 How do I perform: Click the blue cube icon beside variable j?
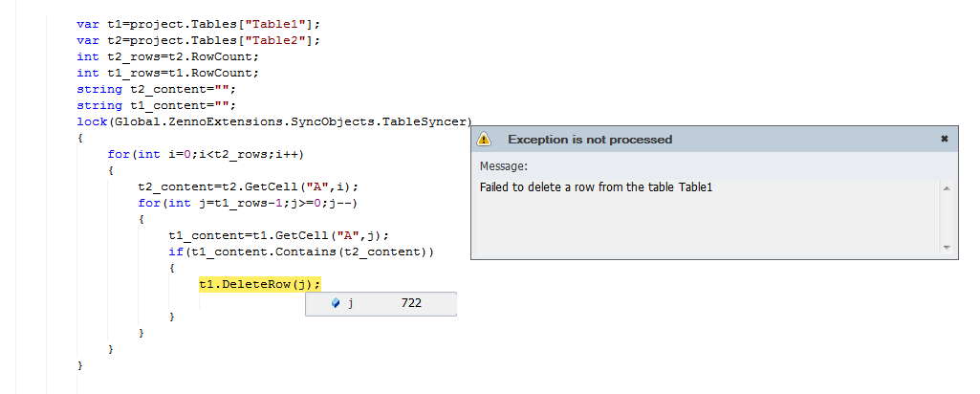pos(336,303)
